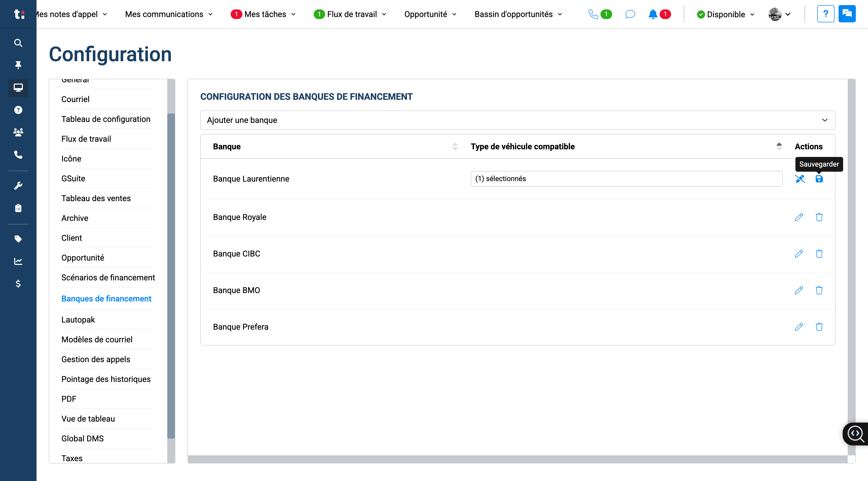Viewport: 868px width, 481px height.
Task: Click the chart line icon in the left sidebar
Action: coord(18,261)
